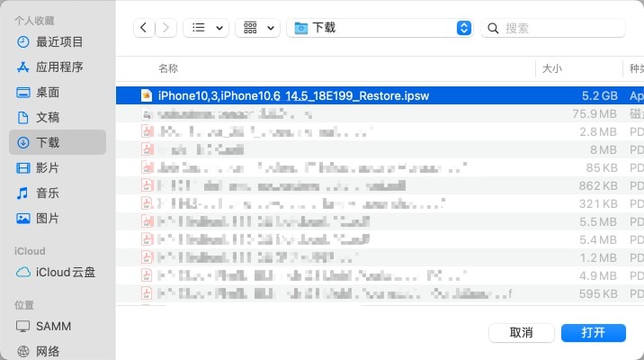Select the 321 KB PDF row
The height and width of the screenshot is (360, 644).
coord(380,203)
